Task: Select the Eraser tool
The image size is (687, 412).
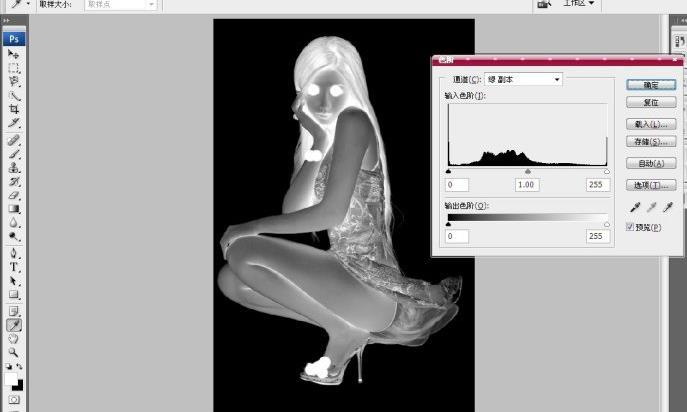Action: point(13,195)
